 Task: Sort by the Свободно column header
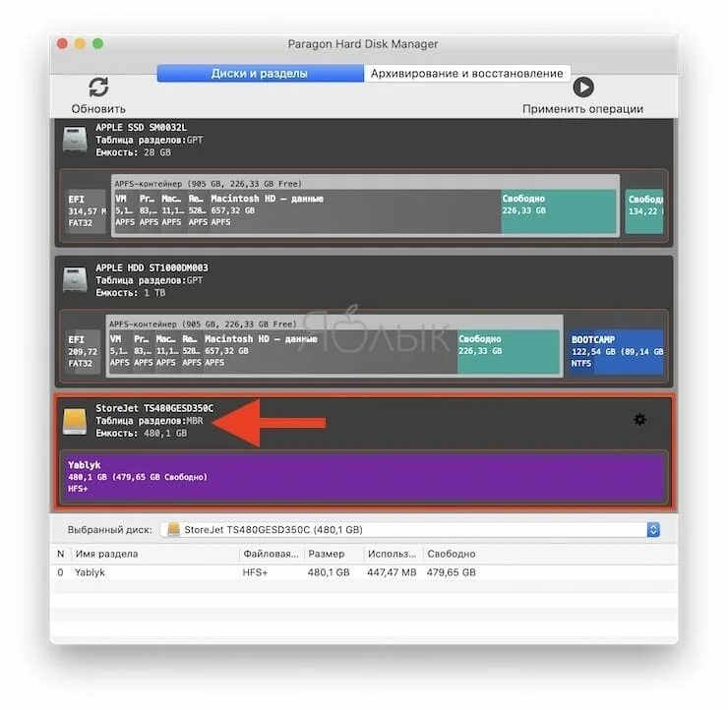tap(452, 554)
